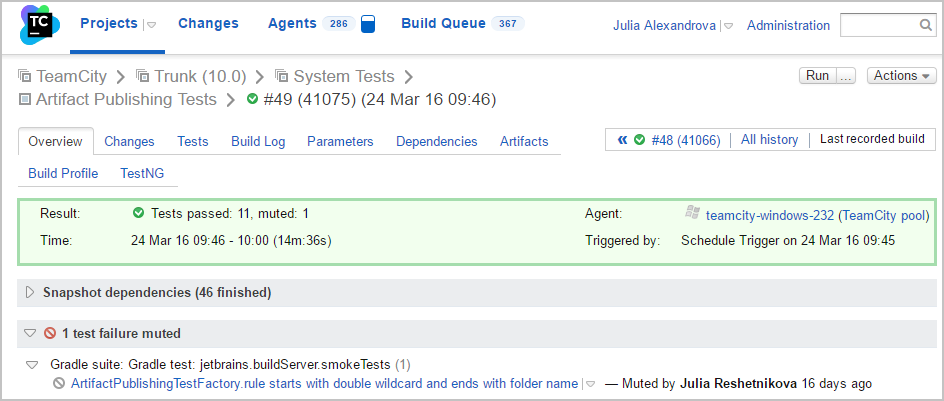Go to Agents page
Viewport: 944px width, 401px height.
pyautogui.click(x=292, y=23)
